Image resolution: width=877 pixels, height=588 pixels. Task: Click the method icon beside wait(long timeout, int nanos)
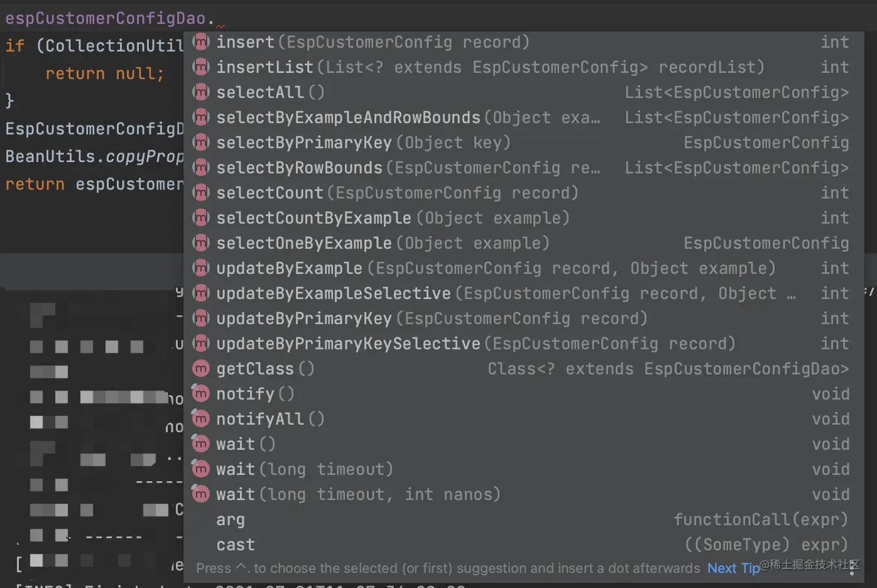200,494
